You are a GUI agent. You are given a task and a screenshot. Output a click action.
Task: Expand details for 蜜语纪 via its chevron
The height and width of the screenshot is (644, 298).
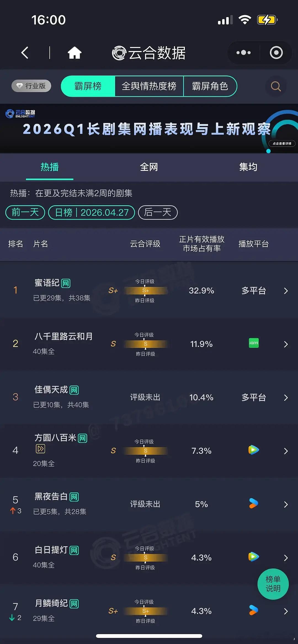tap(286, 290)
